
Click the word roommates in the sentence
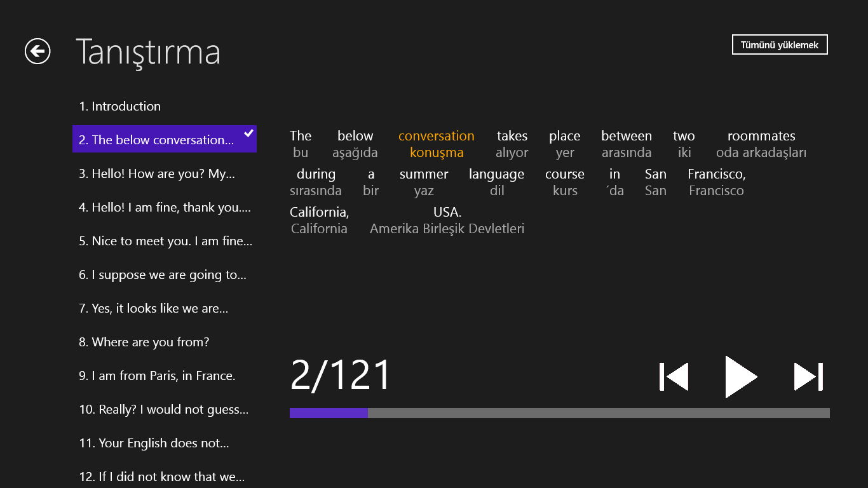[x=761, y=136]
